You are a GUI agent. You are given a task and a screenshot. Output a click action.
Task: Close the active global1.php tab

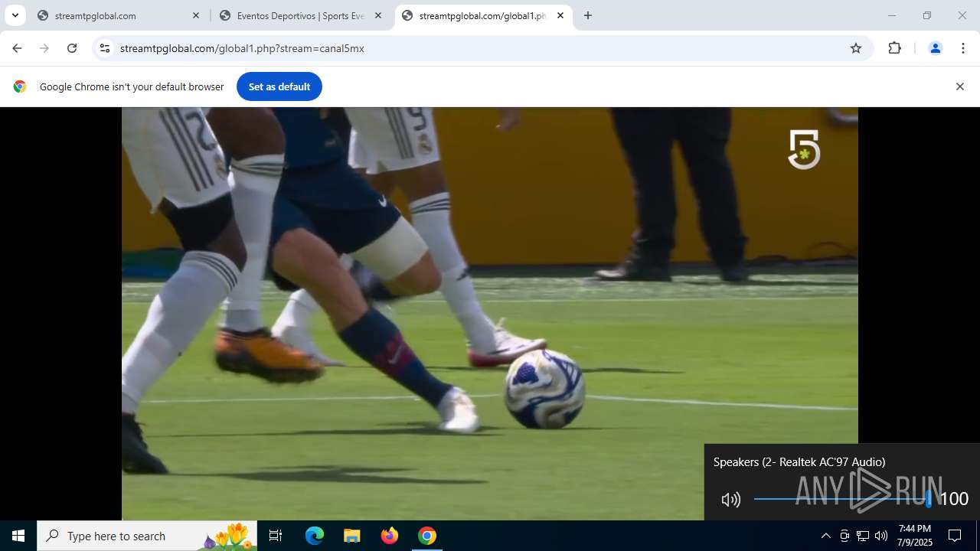(x=560, y=15)
